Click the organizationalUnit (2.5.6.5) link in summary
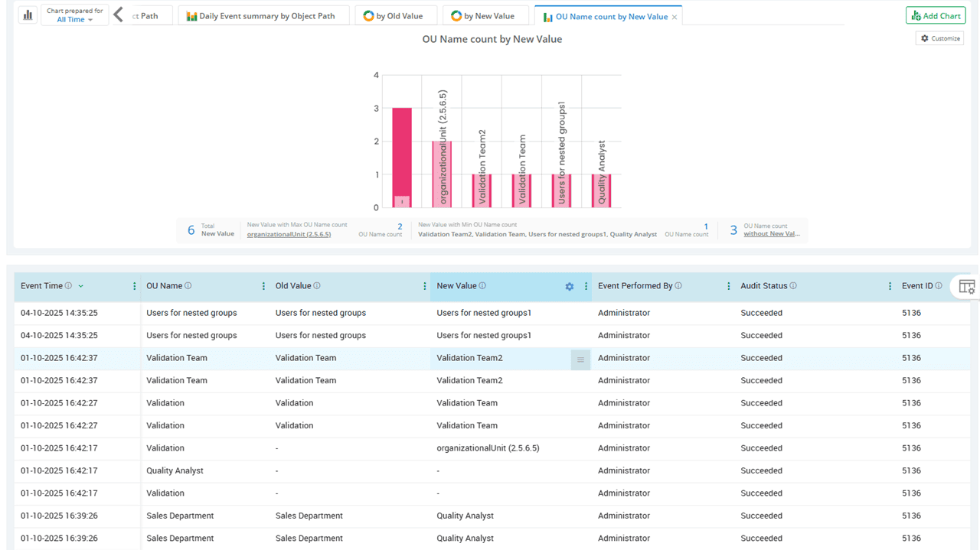The width and height of the screenshot is (980, 550). [x=289, y=234]
